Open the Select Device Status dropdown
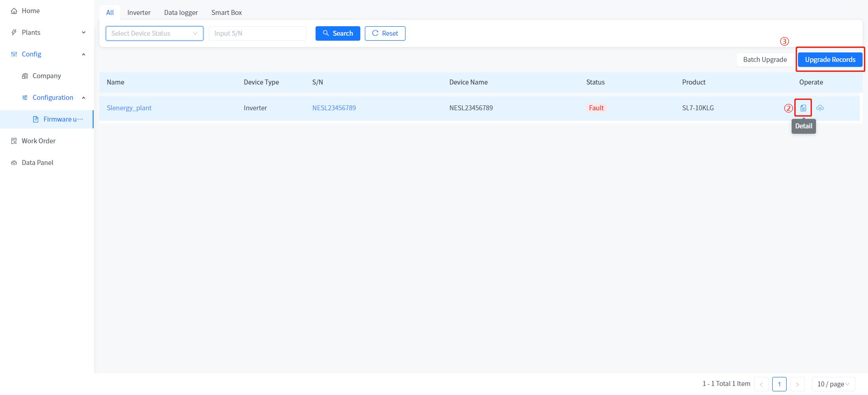 pyautogui.click(x=154, y=33)
